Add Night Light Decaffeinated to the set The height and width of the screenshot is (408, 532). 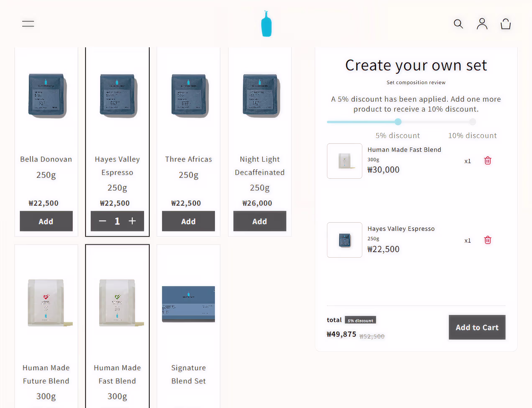click(260, 221)
